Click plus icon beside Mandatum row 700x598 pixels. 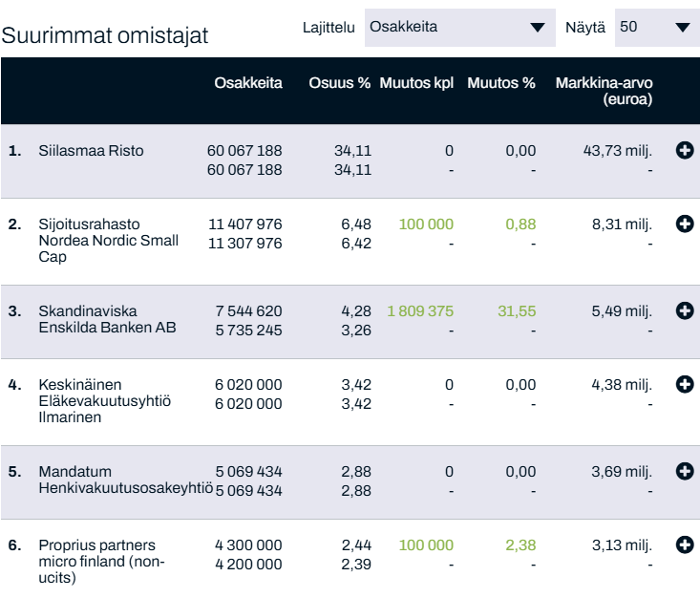[x=684, y=472]
